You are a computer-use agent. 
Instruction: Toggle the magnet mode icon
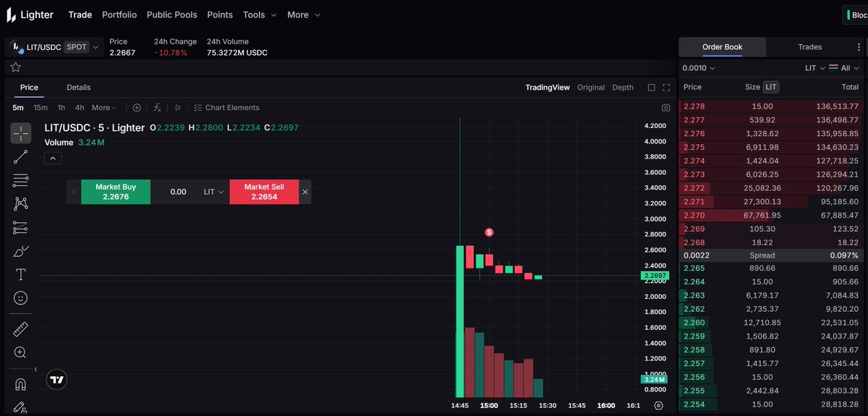tap(20, 384)
